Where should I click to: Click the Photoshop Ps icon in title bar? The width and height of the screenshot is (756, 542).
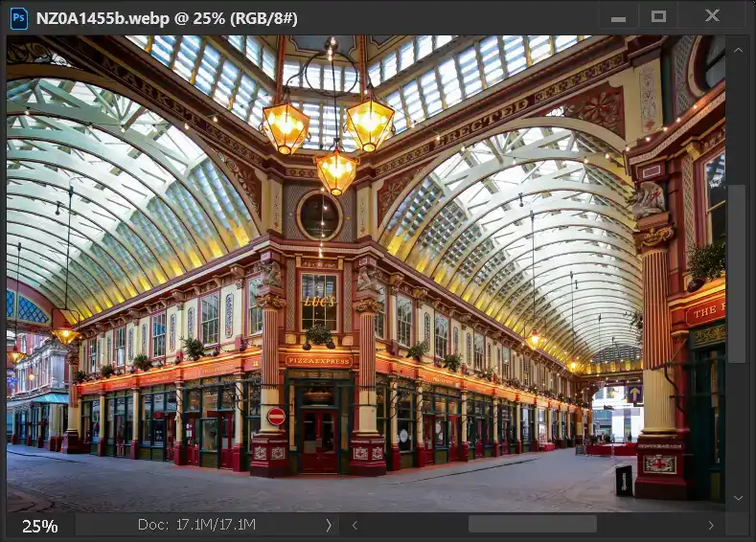click(x=19, y=18)
